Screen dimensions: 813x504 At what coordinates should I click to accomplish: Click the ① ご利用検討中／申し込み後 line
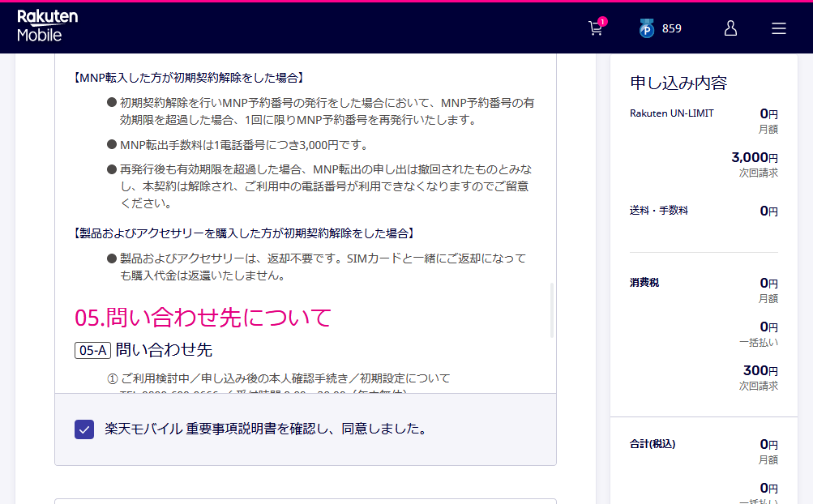[x=279, y=378]
